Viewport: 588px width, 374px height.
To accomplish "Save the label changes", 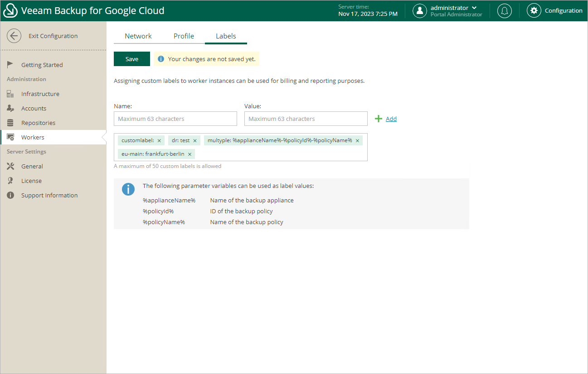I will (x=132, y=59).
